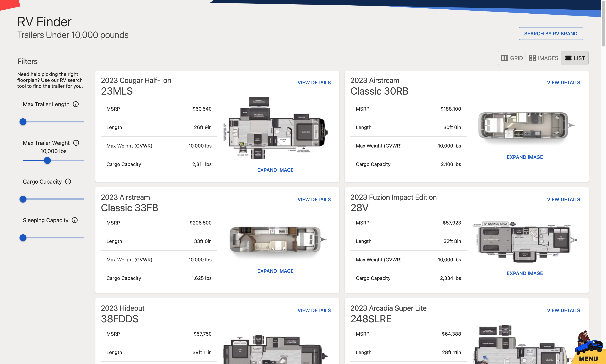View details for Cougar Half-Ton 23MLS
Viewport: 606px width, 364px height.
(x=314, y=83)
